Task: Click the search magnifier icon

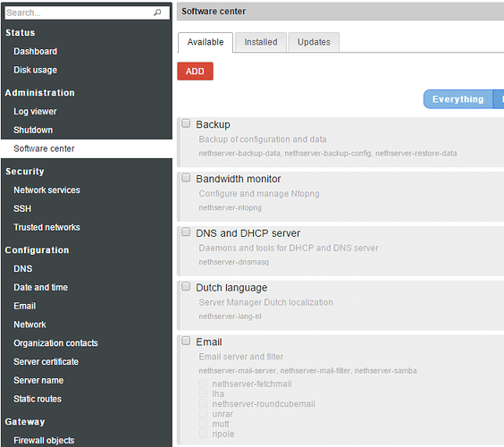Action: click(157, 13)
